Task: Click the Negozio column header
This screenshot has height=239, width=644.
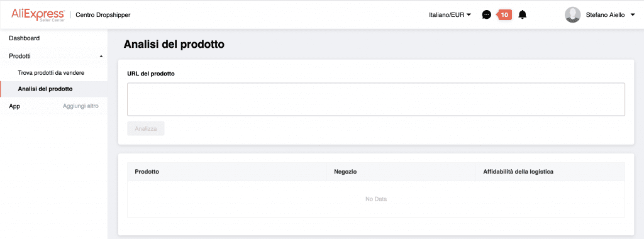Action: pos(345,172)
